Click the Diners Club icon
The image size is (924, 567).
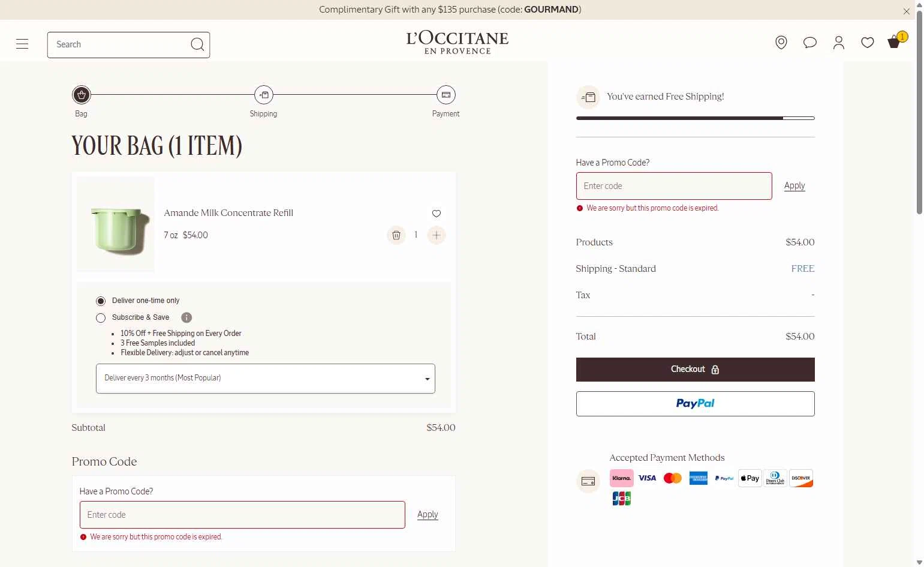pos(775,478)
